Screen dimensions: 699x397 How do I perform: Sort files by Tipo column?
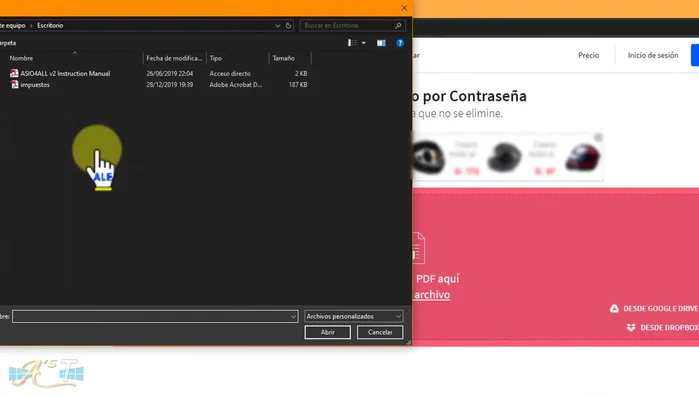[216, 58]
